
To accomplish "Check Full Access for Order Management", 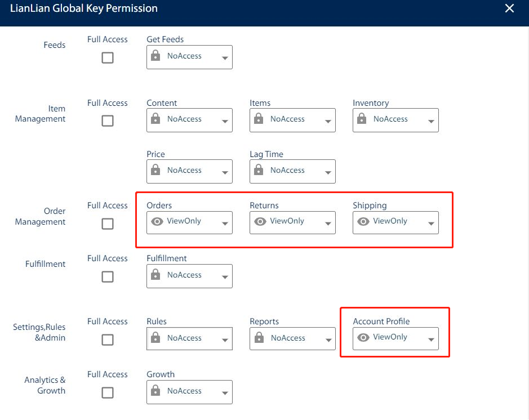I will point(108,224).
